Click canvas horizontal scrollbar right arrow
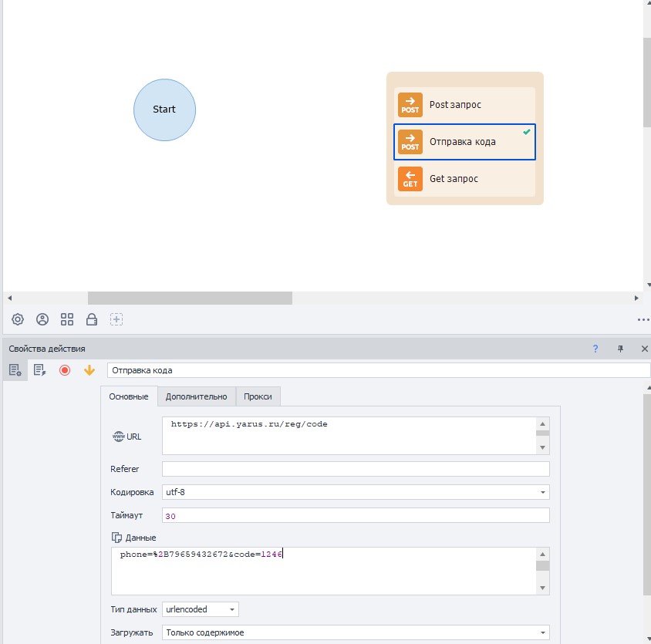651x644 pixels. pos(636,298)
